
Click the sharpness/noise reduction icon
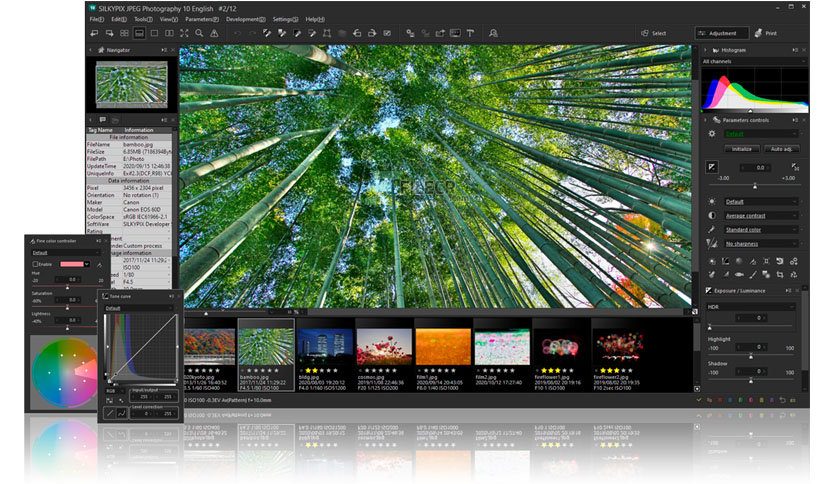click(712, 243)
